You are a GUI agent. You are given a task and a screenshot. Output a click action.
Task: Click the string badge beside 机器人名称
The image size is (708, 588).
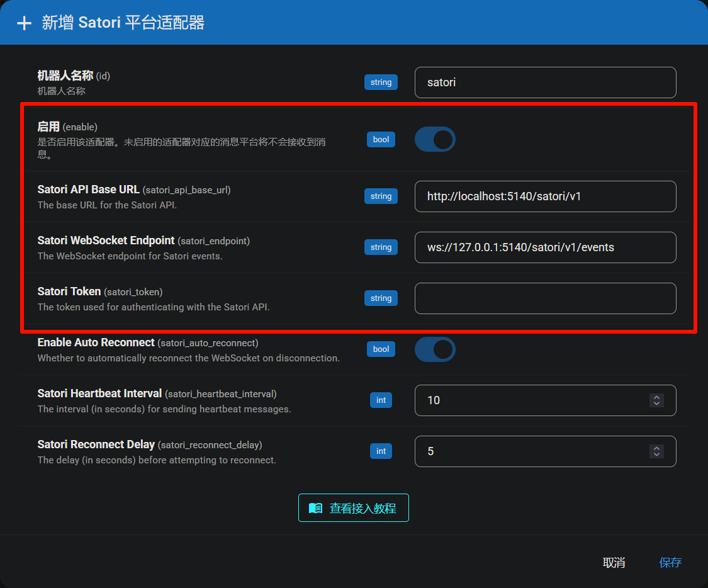click(381, 82)
